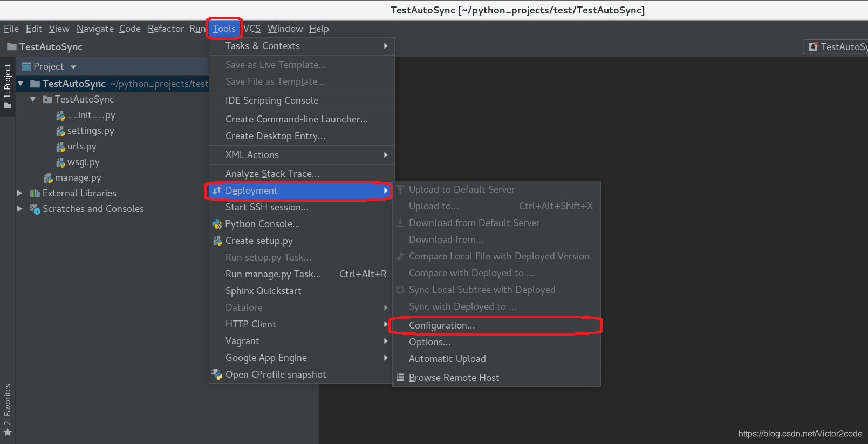Expand Google App Engine submenu
The image size is (868, 444).
(302, 358)
